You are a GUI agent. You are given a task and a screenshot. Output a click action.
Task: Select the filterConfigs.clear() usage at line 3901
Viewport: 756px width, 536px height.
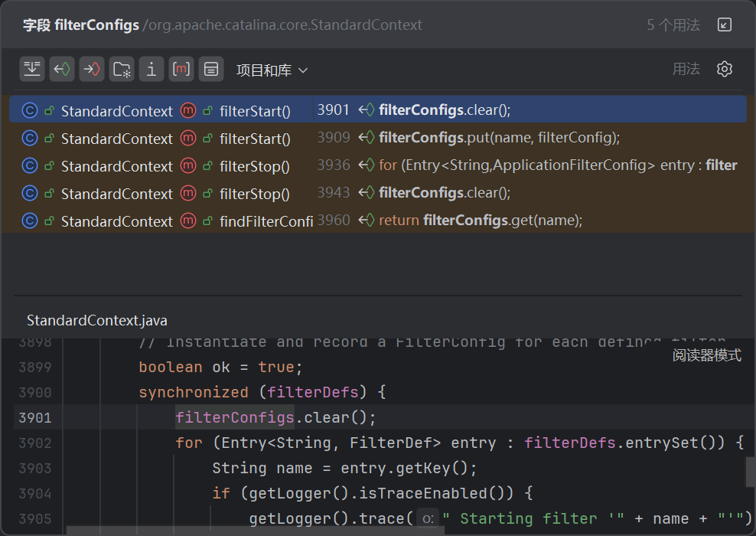coord(444,110)
